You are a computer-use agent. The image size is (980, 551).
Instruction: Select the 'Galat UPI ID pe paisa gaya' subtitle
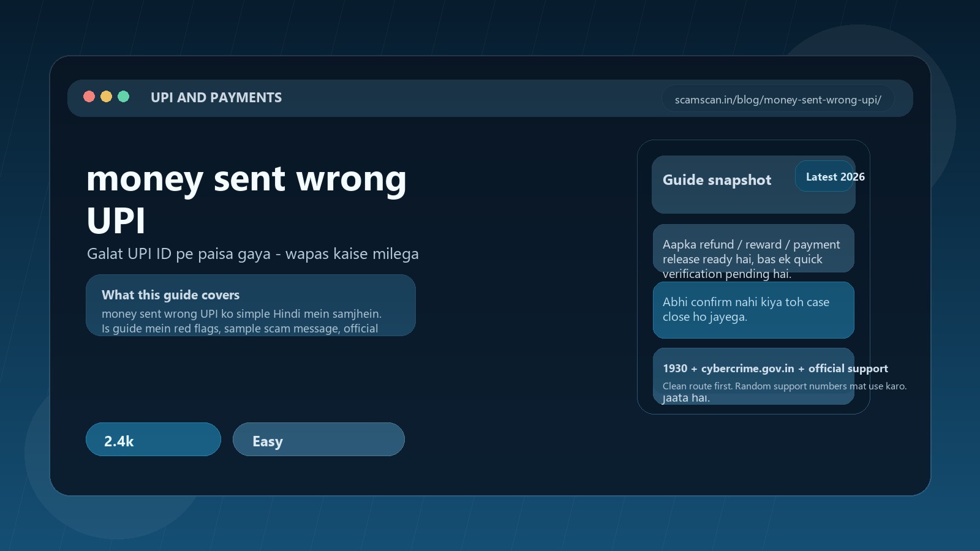tap(253, 253)
